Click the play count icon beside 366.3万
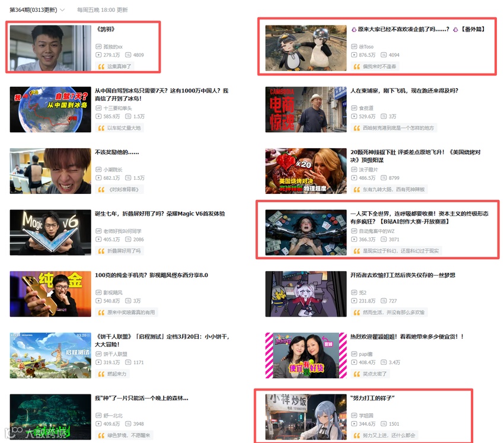The width and height of the screenshot is (504, 443). (354, 239)
